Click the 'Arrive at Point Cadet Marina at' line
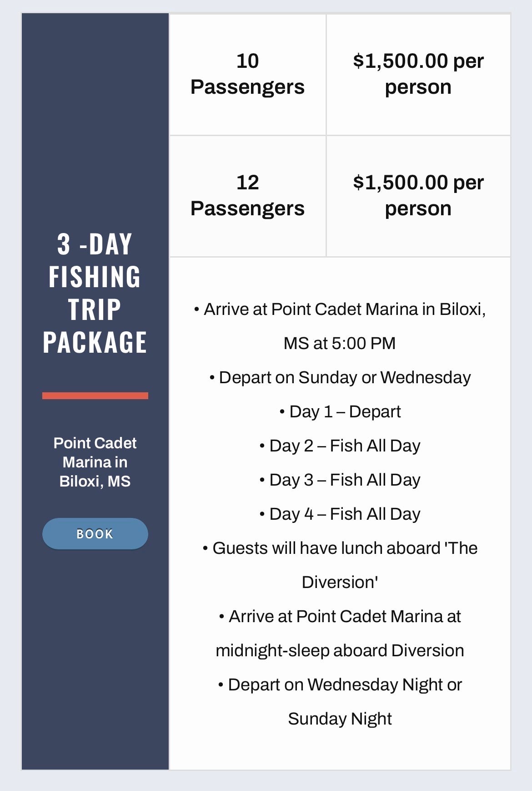Image resolution: width=532 pixels, height=791 pixels. (x=340, y=616)
